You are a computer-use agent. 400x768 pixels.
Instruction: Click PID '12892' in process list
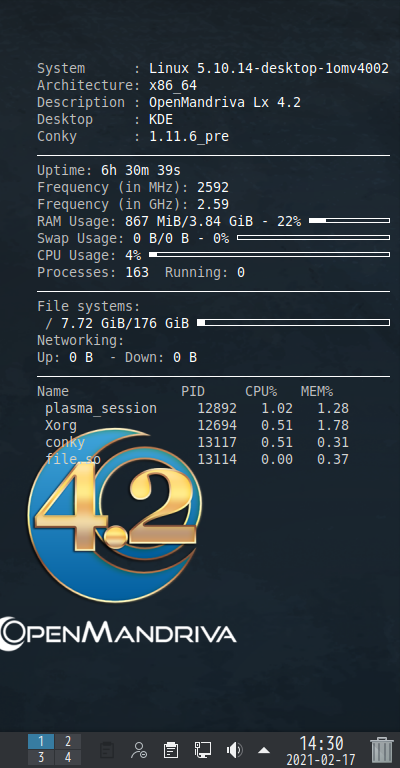[x=217, y=408]
